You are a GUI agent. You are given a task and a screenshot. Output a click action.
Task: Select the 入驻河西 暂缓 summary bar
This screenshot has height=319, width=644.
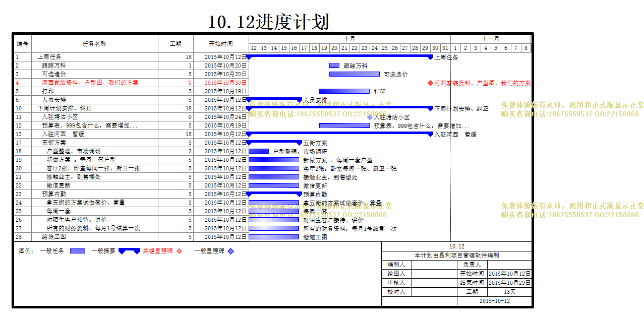point(339,134)
